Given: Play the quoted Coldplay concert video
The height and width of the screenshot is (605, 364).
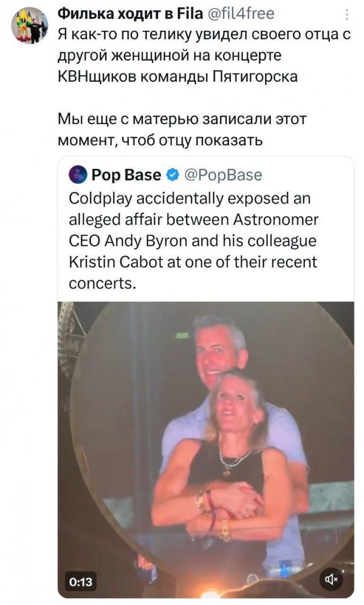Looking at the screenshot, I should pos(205,444).
